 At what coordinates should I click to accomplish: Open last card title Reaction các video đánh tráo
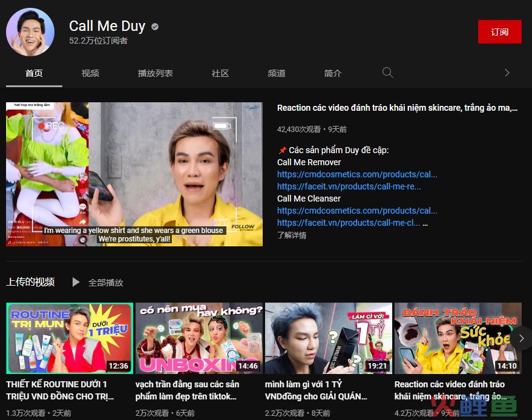point(450,390)
